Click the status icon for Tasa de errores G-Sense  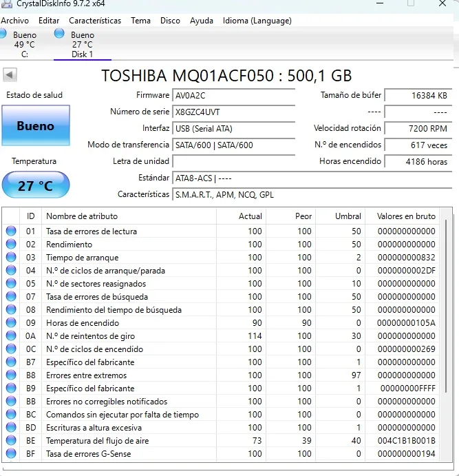click(x=11, y=453)
